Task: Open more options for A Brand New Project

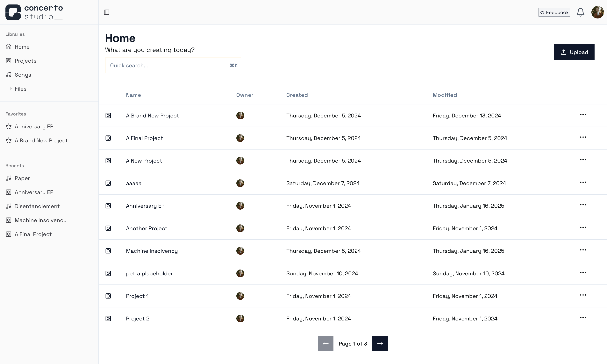Action: point(583,115)
